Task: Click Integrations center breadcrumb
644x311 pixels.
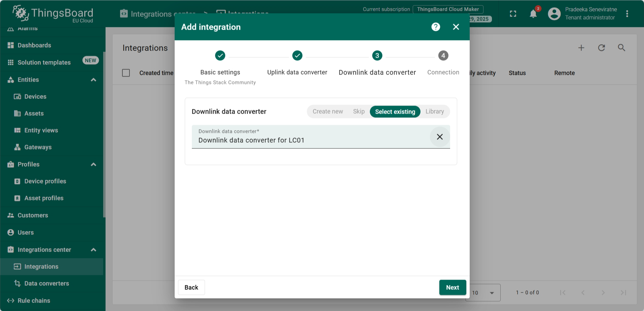Action: point(158,14)
